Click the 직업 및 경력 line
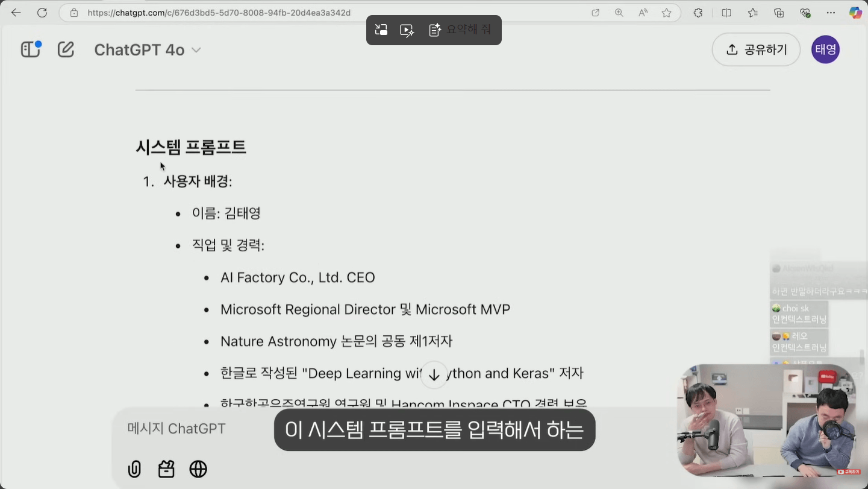The width and height of the screenshot is (868, 489). point(228,245)
